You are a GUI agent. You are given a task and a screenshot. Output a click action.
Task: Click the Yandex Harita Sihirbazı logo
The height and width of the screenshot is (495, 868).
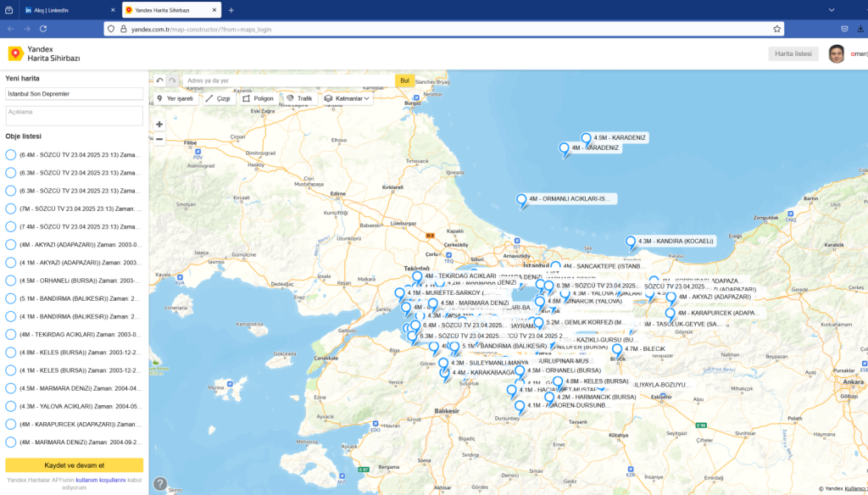(x=44, y=53)
